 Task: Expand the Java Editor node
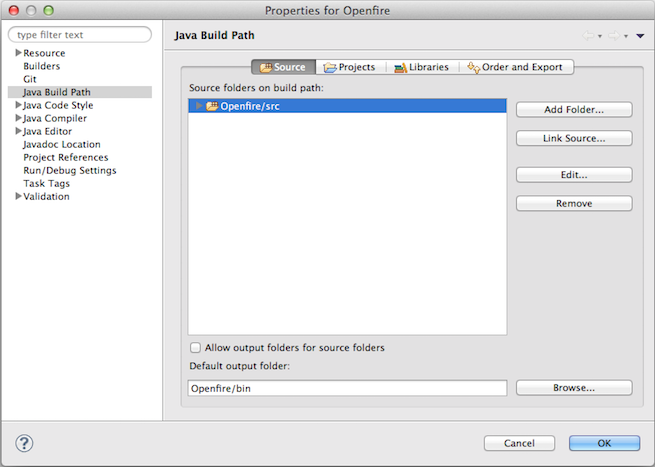pyautogui.click(x=18, y=131)
